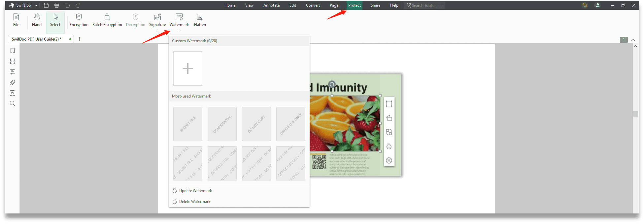
Task: Open the search panel in sidebar
Action: click(13, 103)
